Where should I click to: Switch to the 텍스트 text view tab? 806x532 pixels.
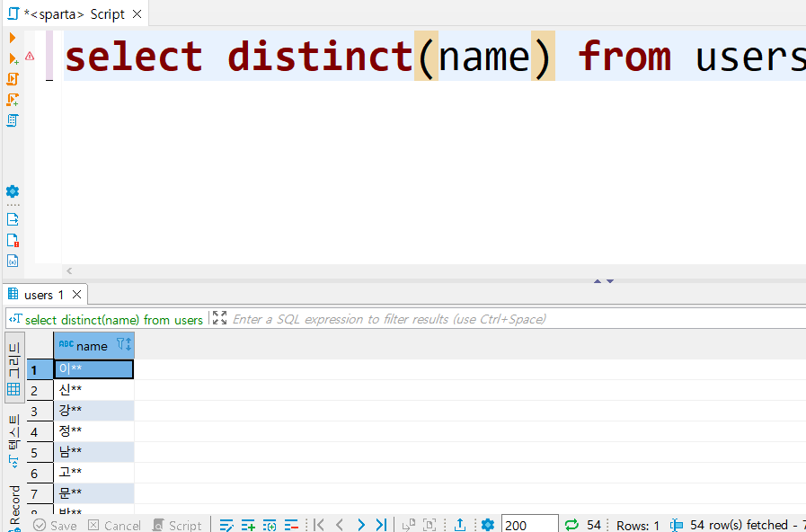click(14, 441)
